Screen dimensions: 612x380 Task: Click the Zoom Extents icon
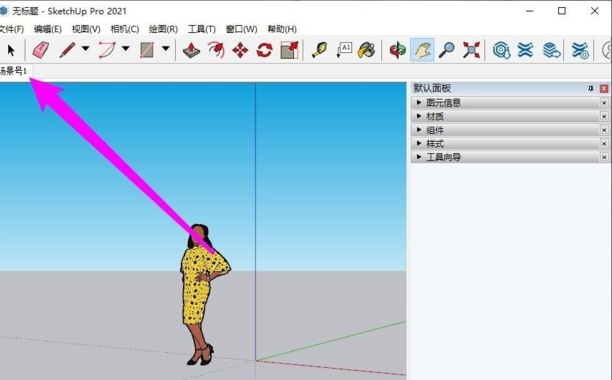(x=471, y=50)
